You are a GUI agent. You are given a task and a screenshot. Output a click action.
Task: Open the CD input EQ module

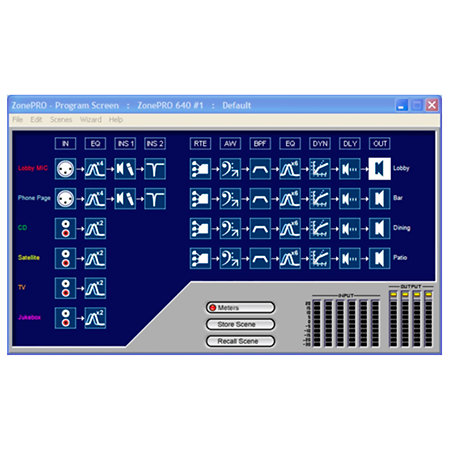[95, 228]
